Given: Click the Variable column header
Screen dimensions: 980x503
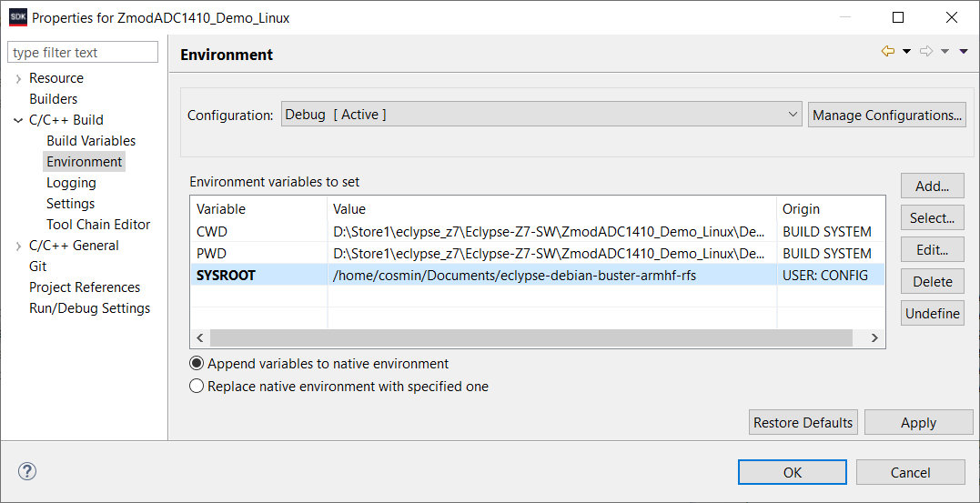Looking at the screenshot, I should [258, 208].
